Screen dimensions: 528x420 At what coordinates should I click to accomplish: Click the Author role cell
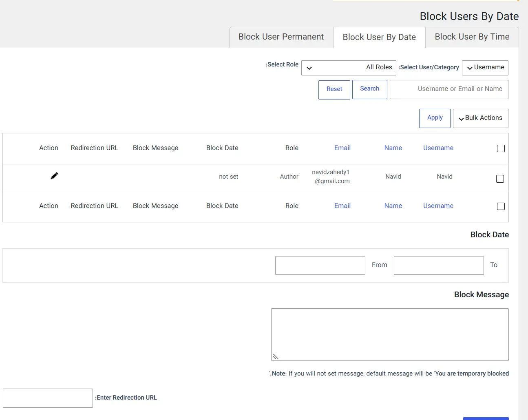click(x=289, y=177)
